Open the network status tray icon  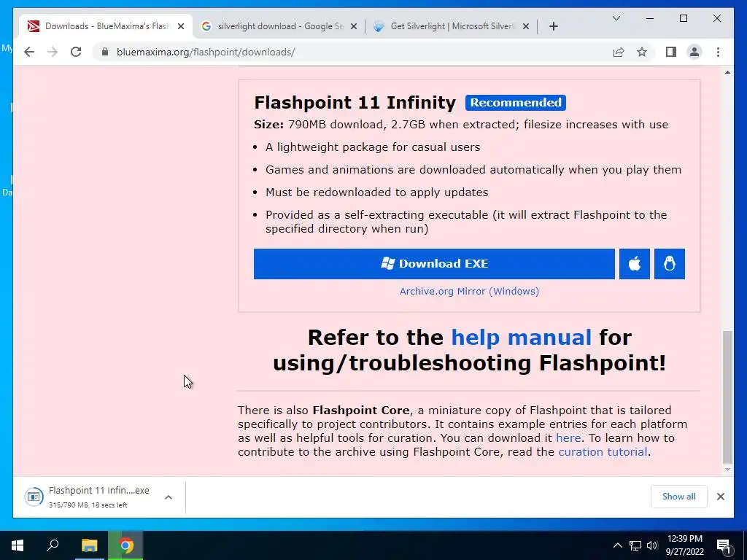click(635, 545)
